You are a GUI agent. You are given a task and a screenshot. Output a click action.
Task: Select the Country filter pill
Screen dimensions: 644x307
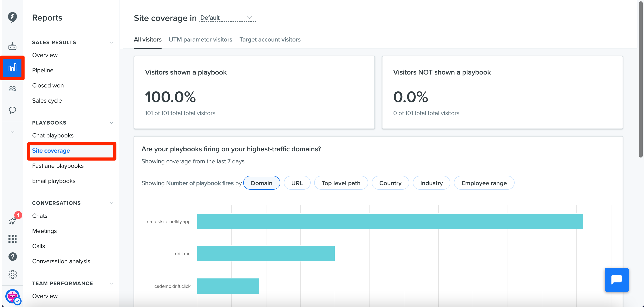[x=390, y=183]
